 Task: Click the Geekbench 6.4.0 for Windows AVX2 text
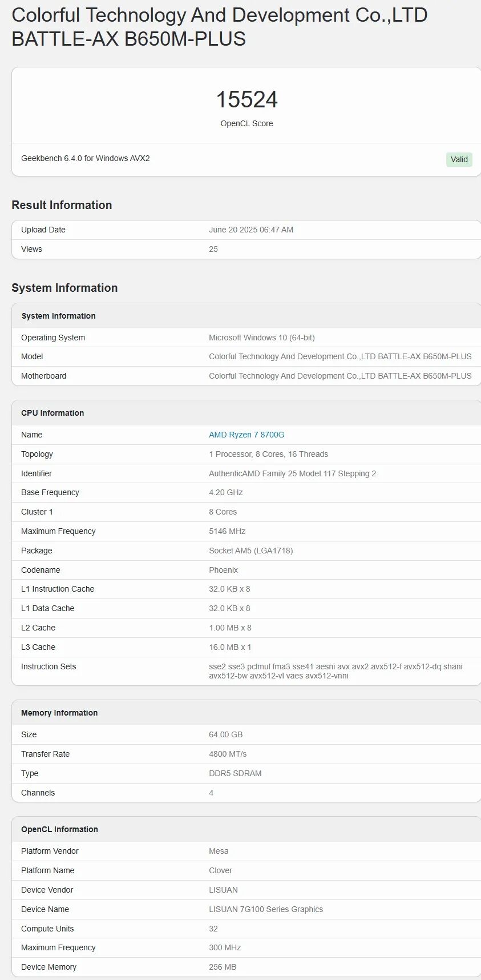86,158
